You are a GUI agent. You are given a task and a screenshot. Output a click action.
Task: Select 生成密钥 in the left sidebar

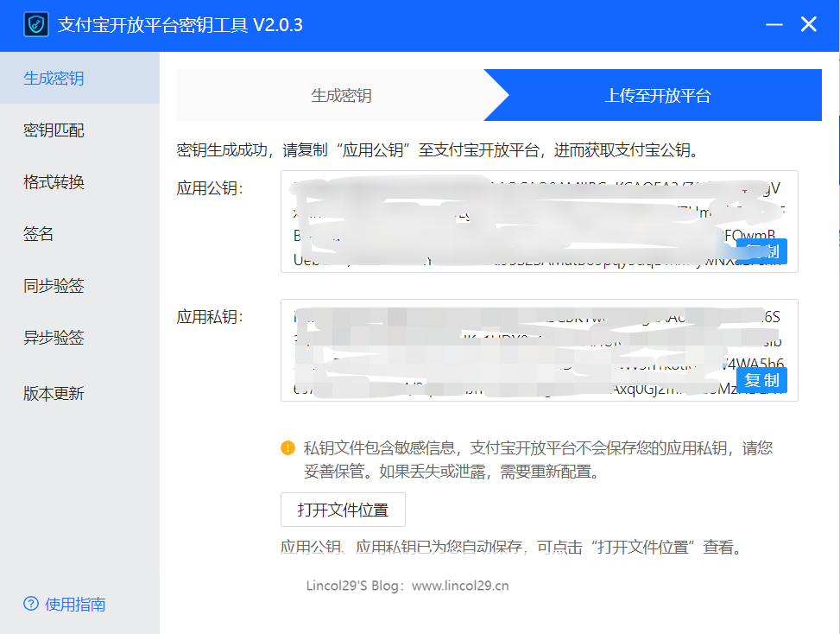tap(54, 79)
